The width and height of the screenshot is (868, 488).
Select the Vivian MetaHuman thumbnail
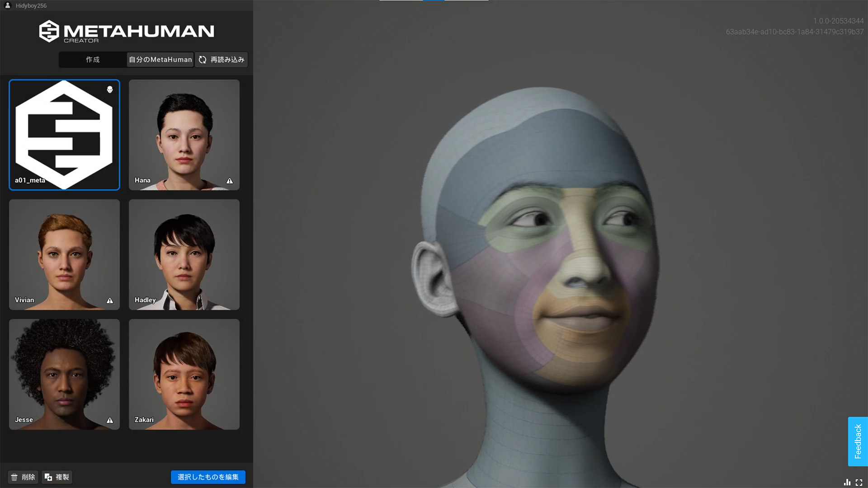click(64, 254)
